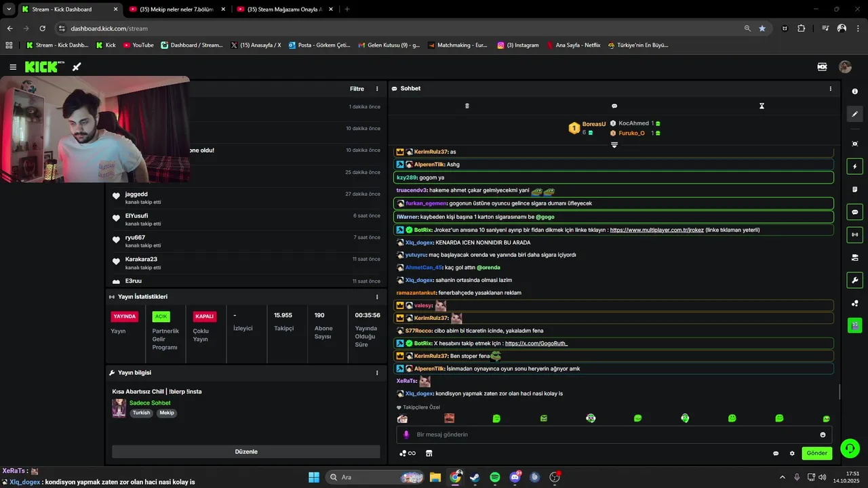Click the chat bubble icon beside settings gear
Screen dimensions: 868x488
(x=776, y=453)
